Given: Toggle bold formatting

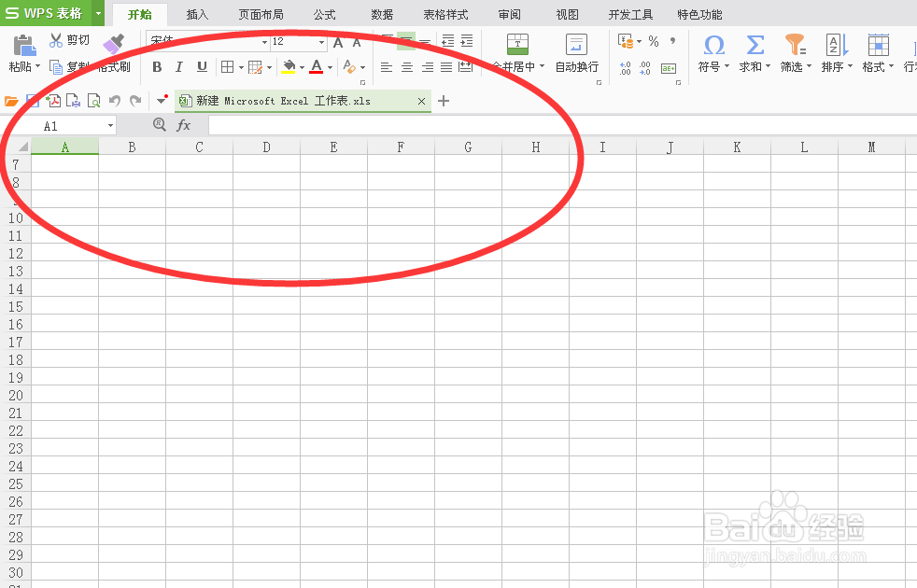Looking at the screenshot, I should (x=157, y=66).
